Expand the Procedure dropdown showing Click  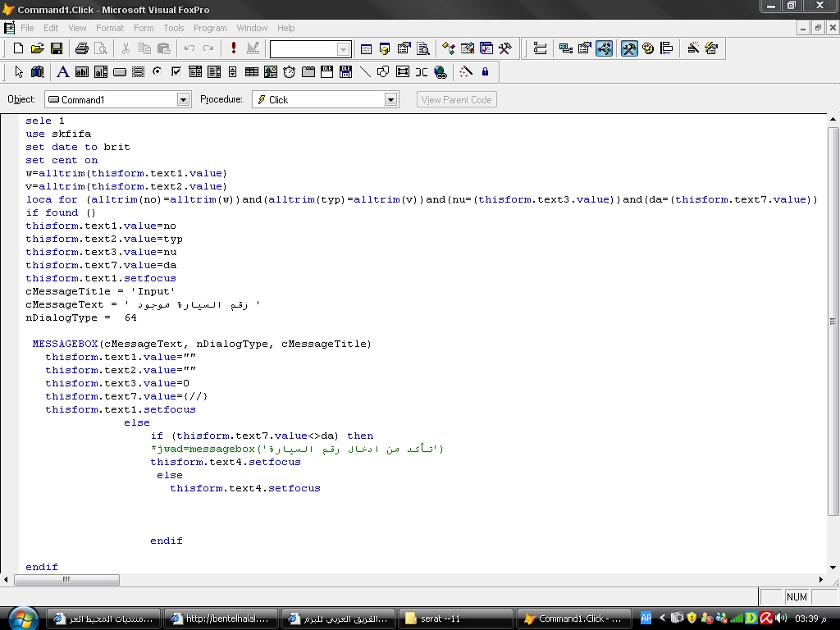[391, 99]
